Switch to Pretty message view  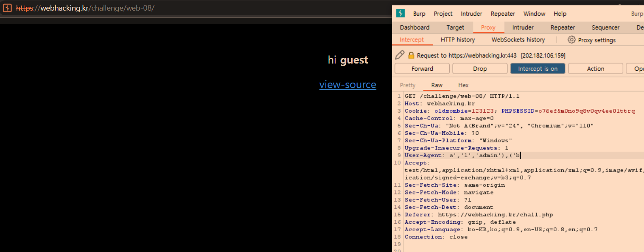coord(408,85)
